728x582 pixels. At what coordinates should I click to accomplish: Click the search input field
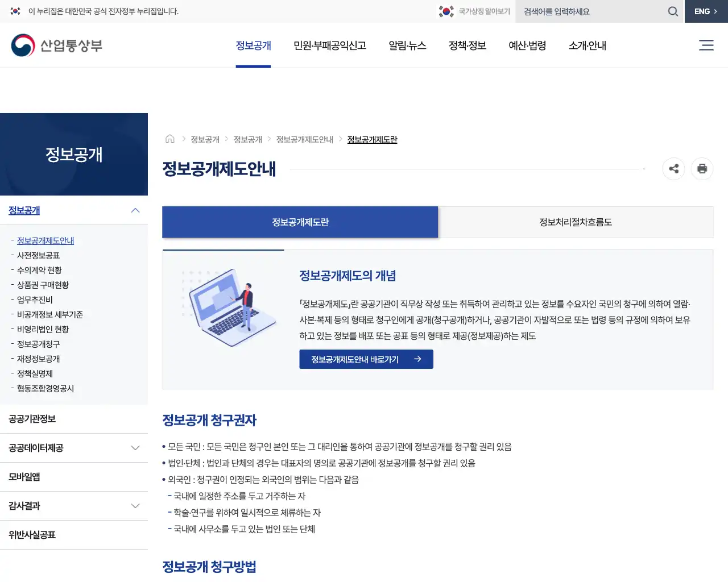tap(586, 11)
